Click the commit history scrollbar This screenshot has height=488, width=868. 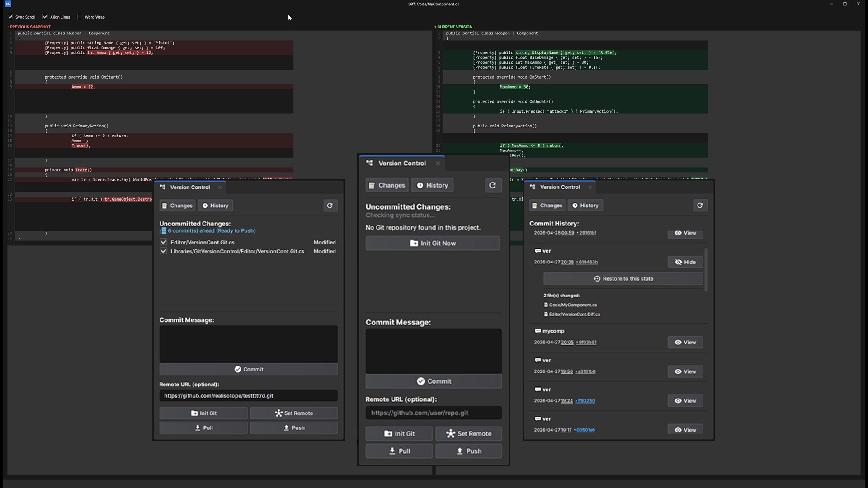click(x=706, y=269)
